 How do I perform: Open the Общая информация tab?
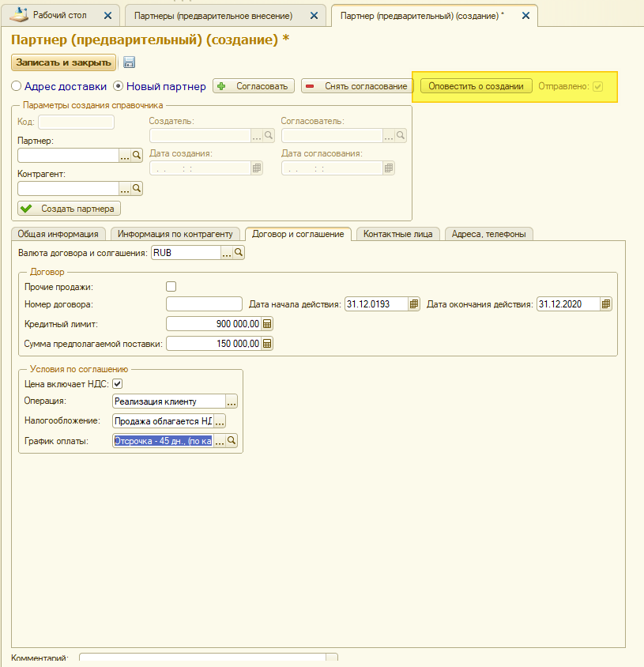coord(58,234)
